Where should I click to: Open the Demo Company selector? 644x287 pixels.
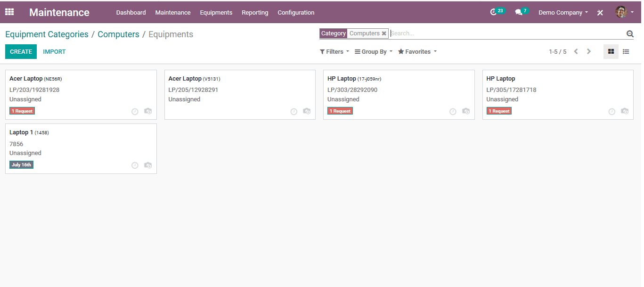[x=563, y=13]
